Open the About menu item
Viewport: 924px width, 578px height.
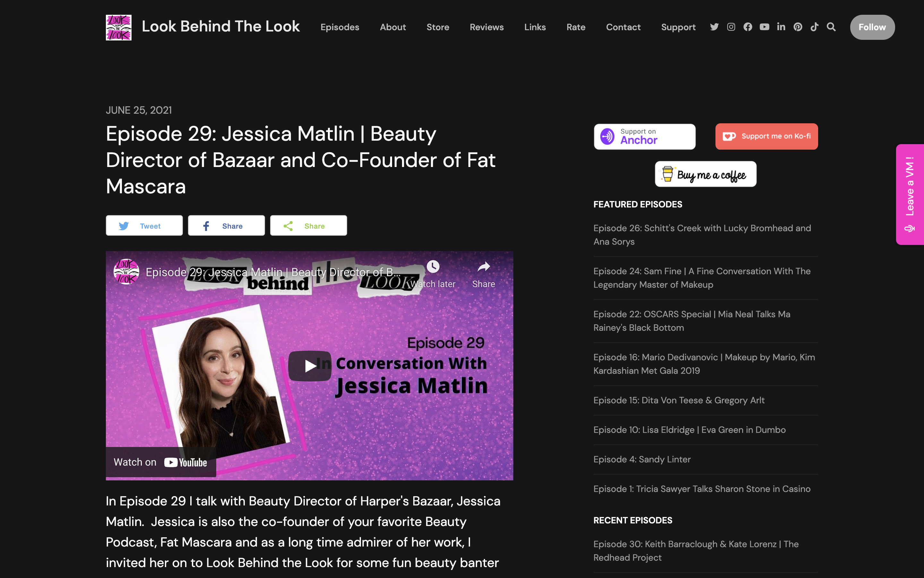pyautogui.click(x=393, y=27)
